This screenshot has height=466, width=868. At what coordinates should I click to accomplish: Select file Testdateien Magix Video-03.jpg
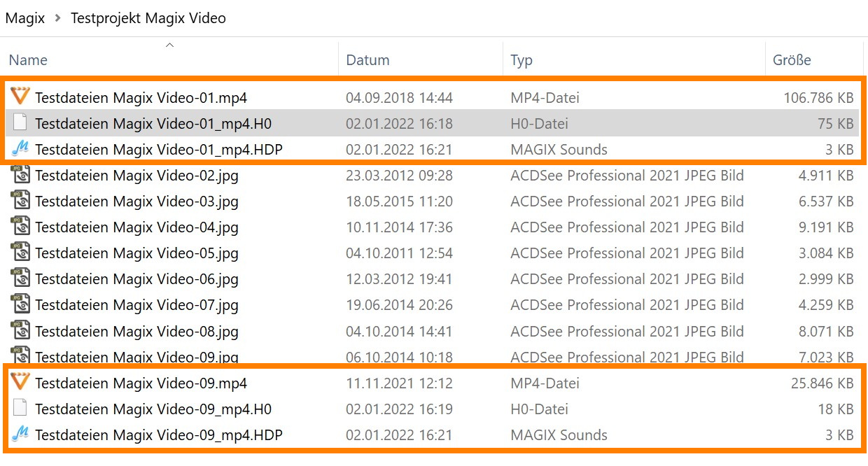coord(137,202)
